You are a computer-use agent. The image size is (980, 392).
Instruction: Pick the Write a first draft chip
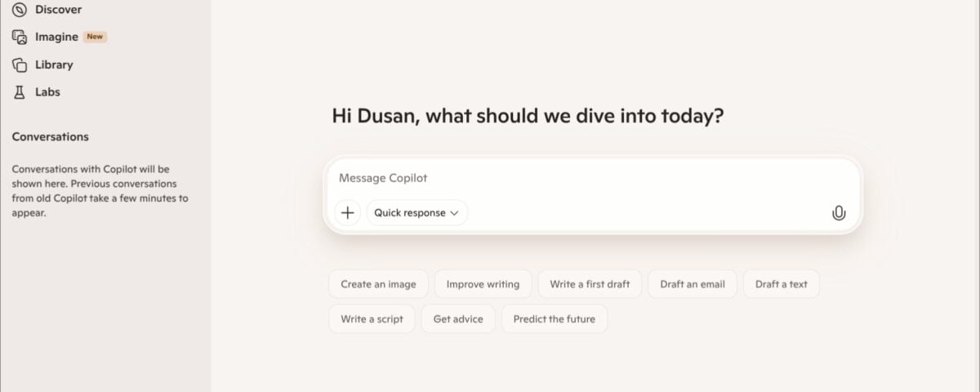point(590,284)
